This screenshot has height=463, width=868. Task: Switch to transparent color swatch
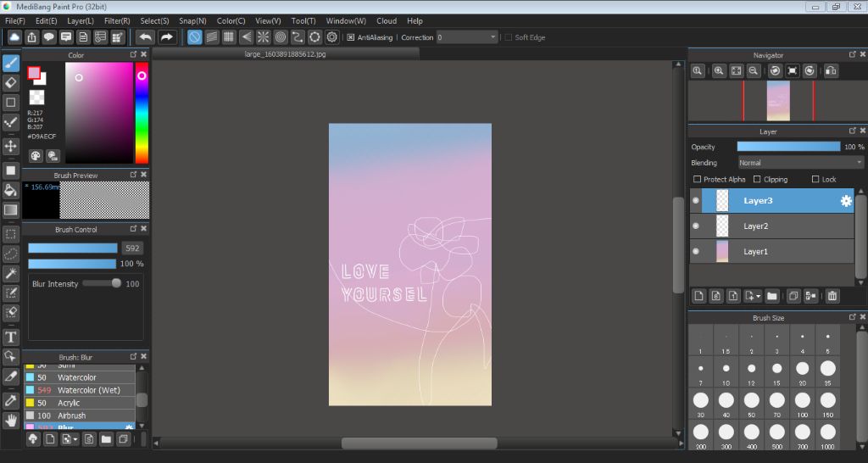point(36,98)
